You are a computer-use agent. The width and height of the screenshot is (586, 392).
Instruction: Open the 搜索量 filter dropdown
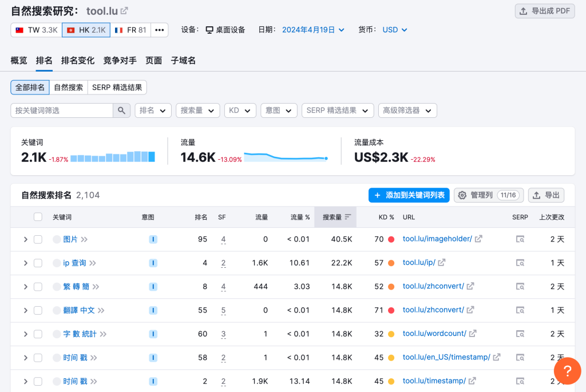197,110
